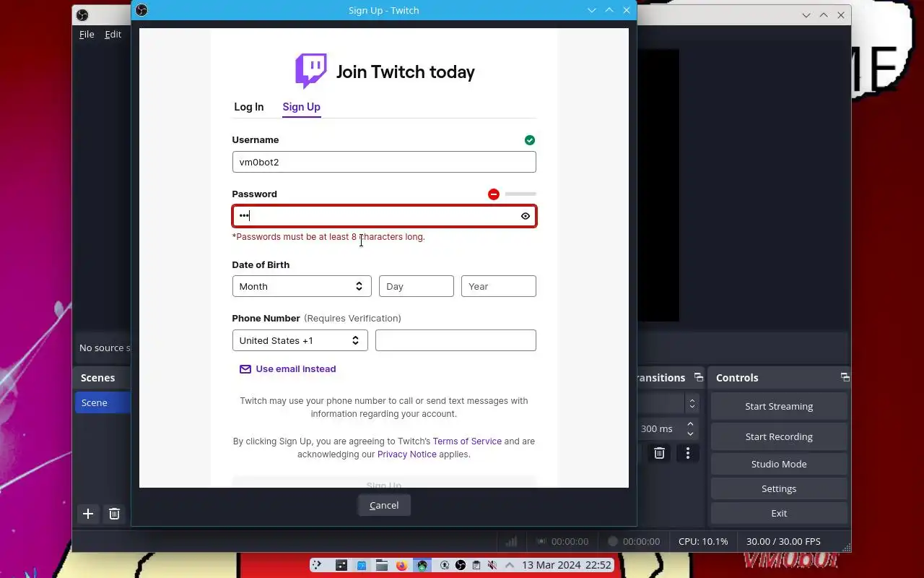
Task: Switch to the Log In tab
Action: point(249,107)
